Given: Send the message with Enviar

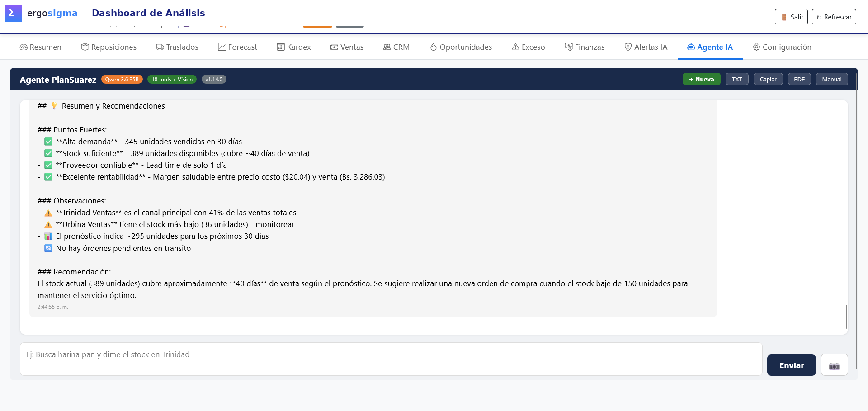Looking at the screenshot, I should click(x=792, y=365).
